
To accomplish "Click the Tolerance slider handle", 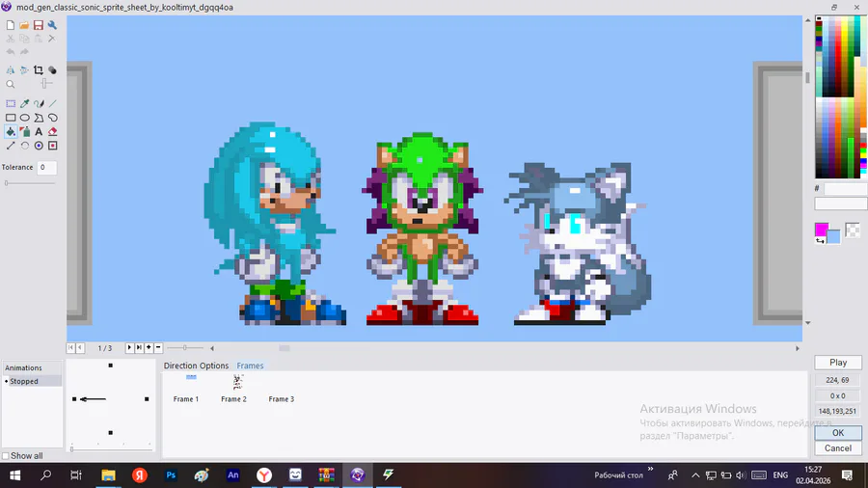I will (x=7, y=183).
